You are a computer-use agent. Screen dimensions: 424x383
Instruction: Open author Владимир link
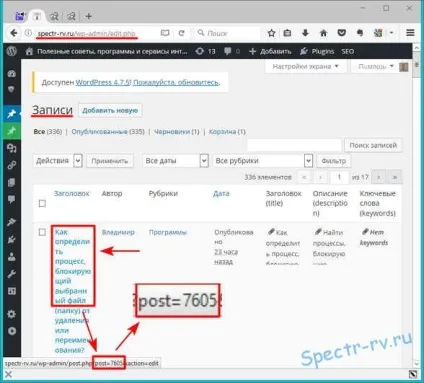[118, 232]
